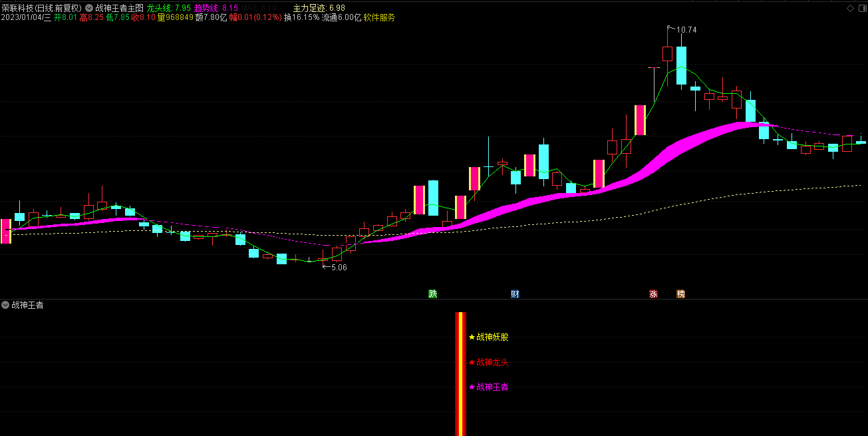Click the diamond icon at top right
Viewport: 868px width, 436px height.
849,8
